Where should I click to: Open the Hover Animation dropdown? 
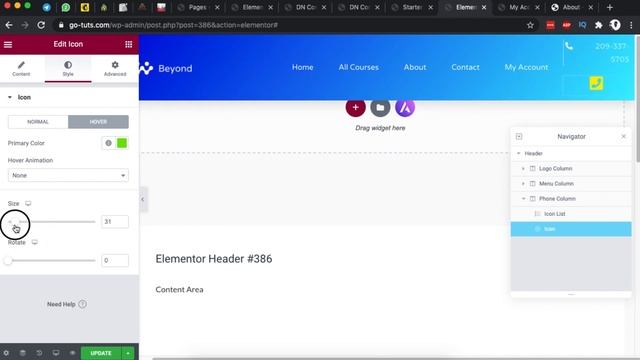click(x=68, y=175)
